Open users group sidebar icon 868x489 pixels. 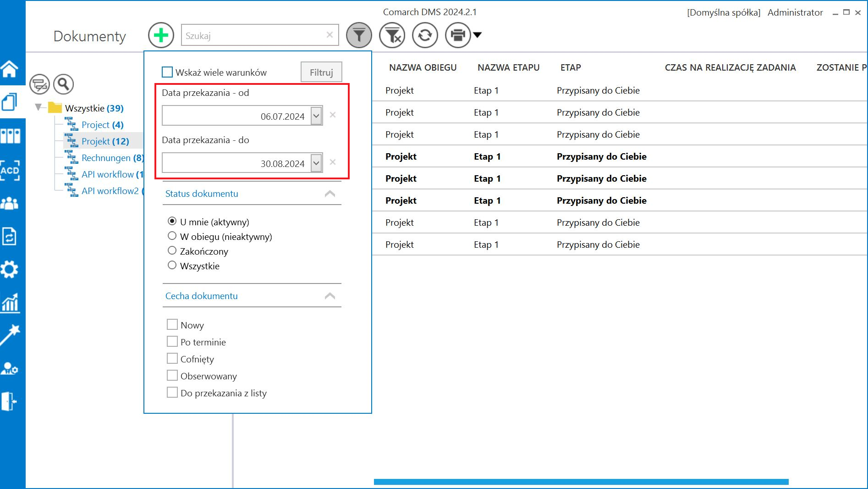[10, 203]
